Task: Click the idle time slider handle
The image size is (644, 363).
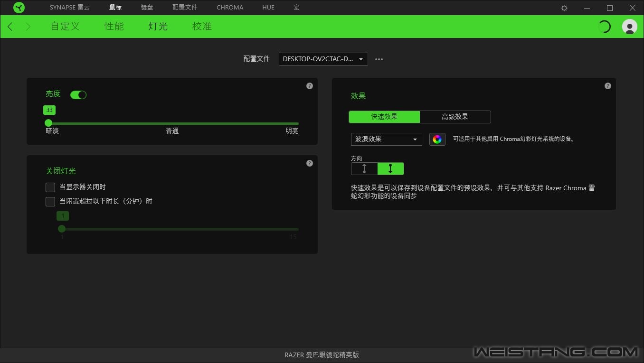Action: 62,229
